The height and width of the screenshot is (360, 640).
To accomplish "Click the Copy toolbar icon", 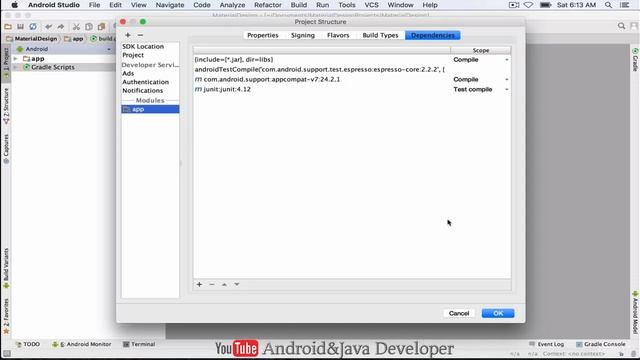I will pos(89,27).
